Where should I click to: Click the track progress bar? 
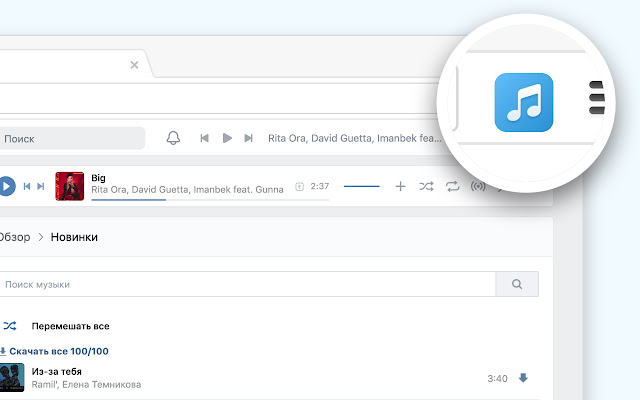(210, 200)
